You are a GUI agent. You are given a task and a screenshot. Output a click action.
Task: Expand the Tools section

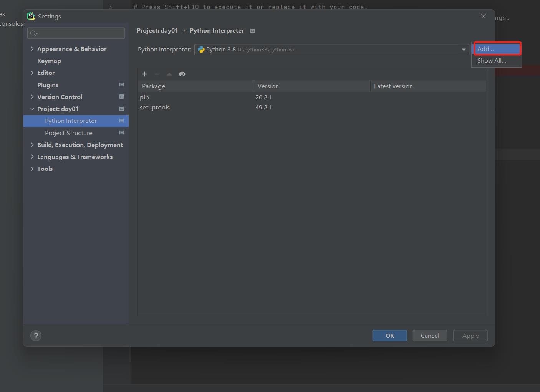pos(32,169)
